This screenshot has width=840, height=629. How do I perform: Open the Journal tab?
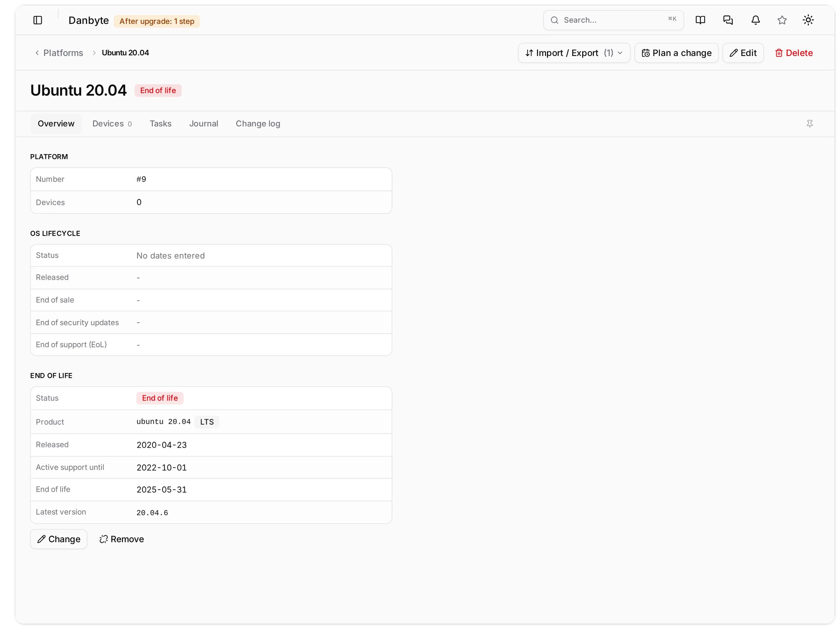coord(204,124)
